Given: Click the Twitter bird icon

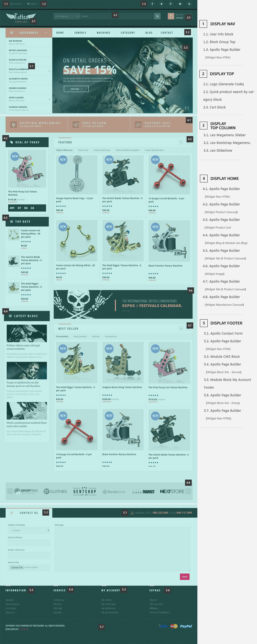Looking at the screenshot, I should pos(161,4).
